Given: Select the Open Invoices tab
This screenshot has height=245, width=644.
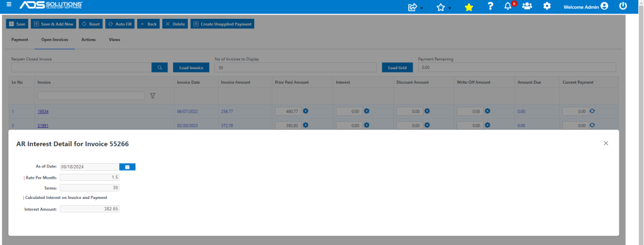Looking at the screenshot, I should pyautogui.click(x=55, y=40).
